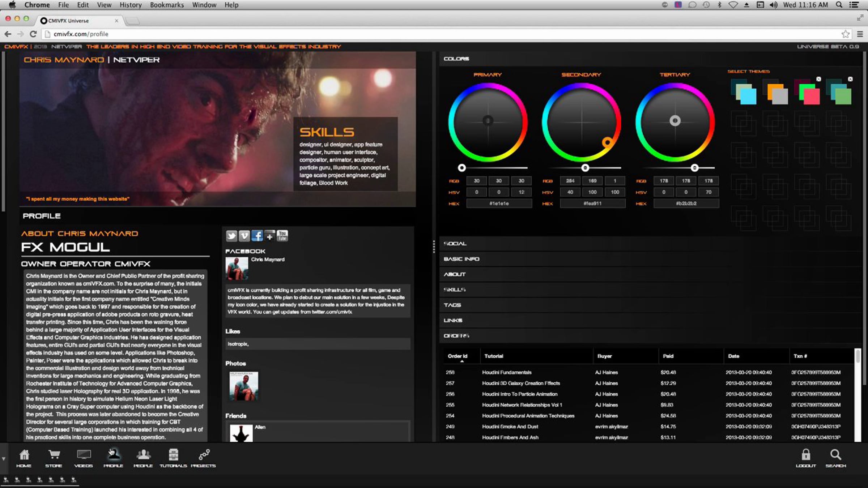Collapse the Orders section header
This screenshot has width=868, height=488.
tap(650, 336)
